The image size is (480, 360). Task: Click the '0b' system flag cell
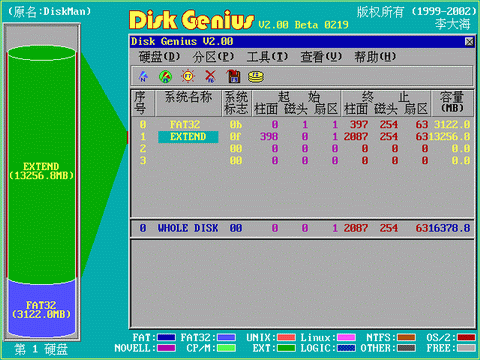(x=236, y=125)
